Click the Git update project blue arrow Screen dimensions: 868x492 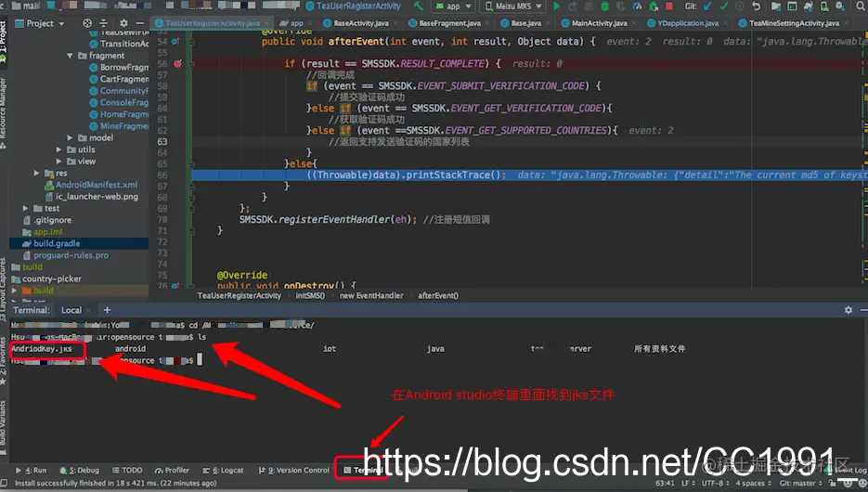707,6
